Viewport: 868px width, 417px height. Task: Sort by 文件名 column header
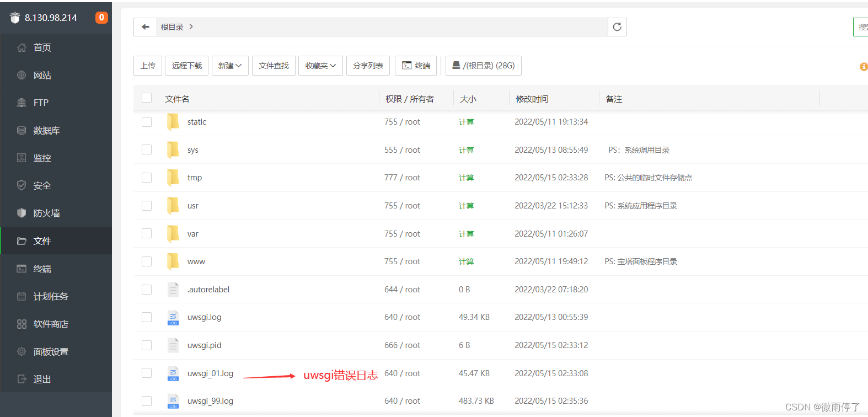pyautogui.click(x=177, y=99)
